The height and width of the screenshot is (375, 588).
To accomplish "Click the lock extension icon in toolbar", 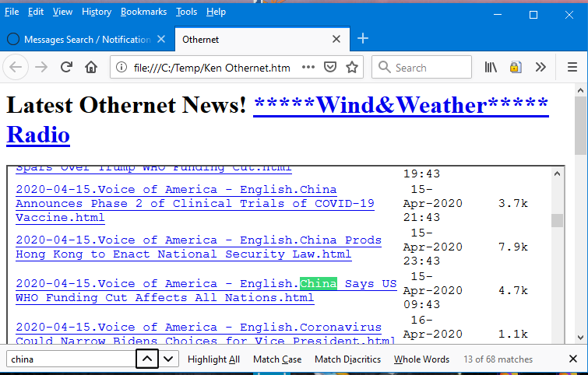I will coord(516,68).
